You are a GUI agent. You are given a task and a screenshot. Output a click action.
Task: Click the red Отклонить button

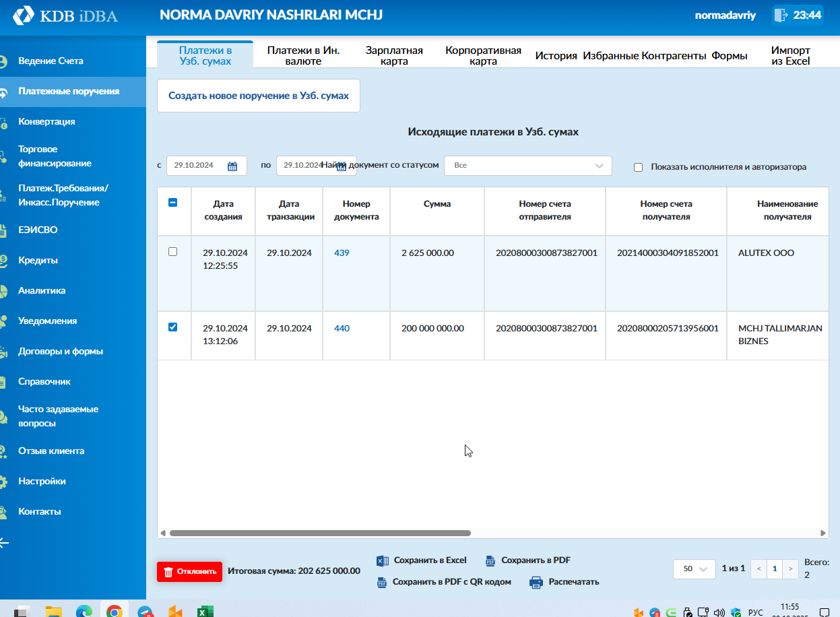coord(190,571)
